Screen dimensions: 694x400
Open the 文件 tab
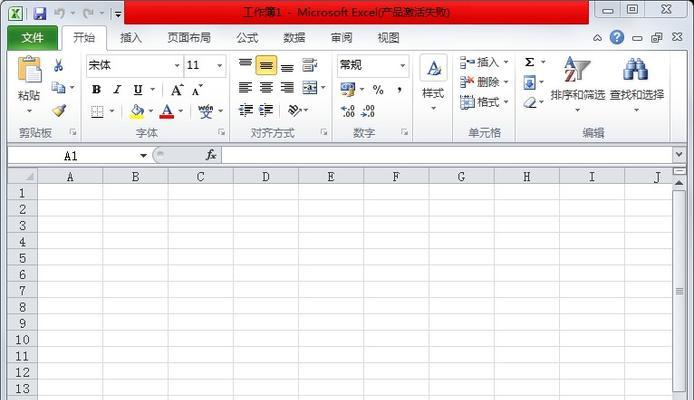[x=32, y=38]
